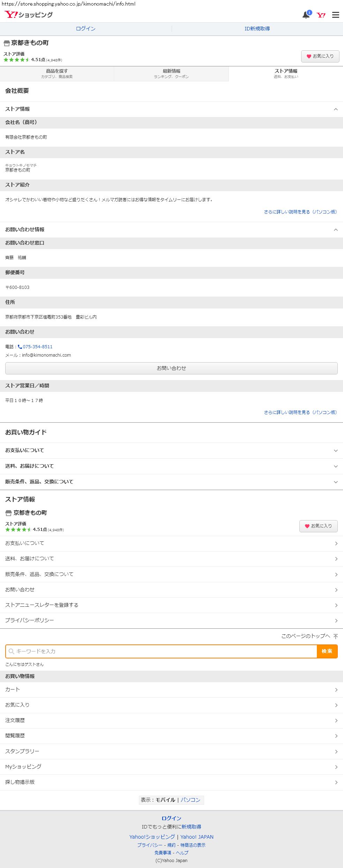The height and width of the screenshot is (868, 343).
Task: Open 販売条件、返品、交換について row in lower list
Action: (171, 574)
